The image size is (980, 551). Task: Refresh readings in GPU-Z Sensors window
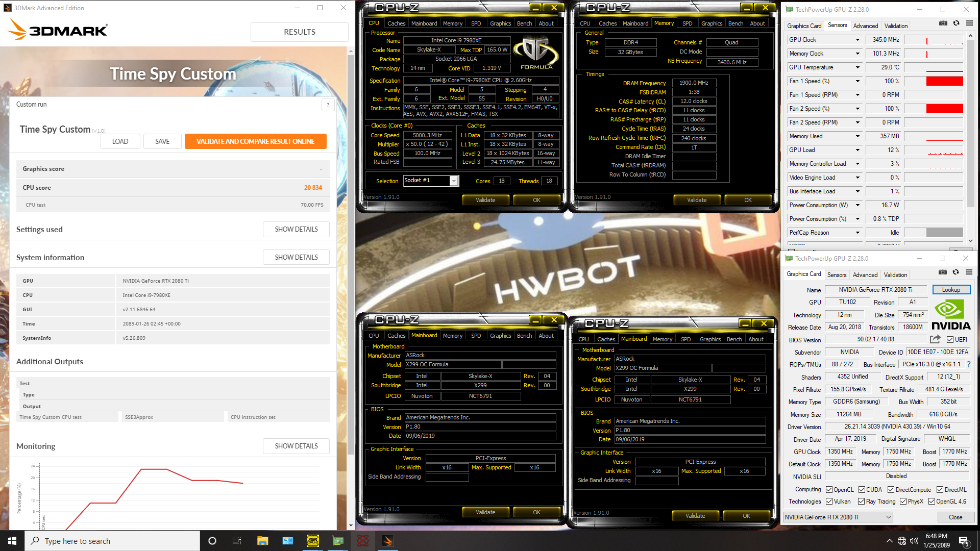point(957,23)
